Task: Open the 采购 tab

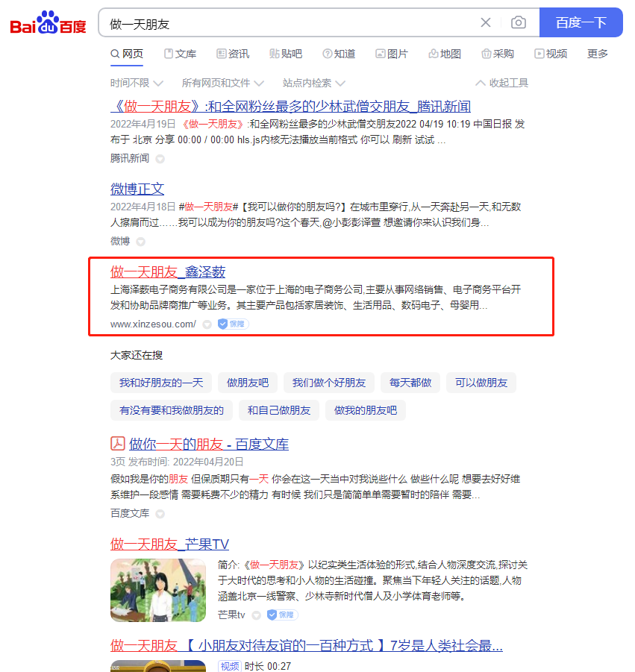Action: click(498, 54)
